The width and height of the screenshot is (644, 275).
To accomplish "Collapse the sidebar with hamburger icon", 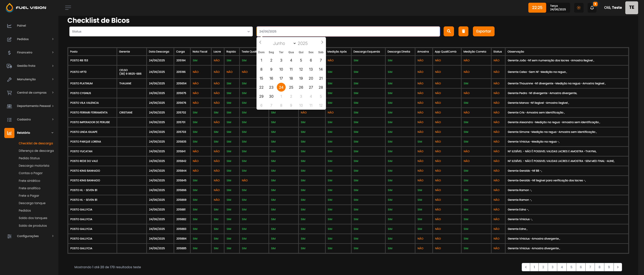I will (x=68, y=8).
